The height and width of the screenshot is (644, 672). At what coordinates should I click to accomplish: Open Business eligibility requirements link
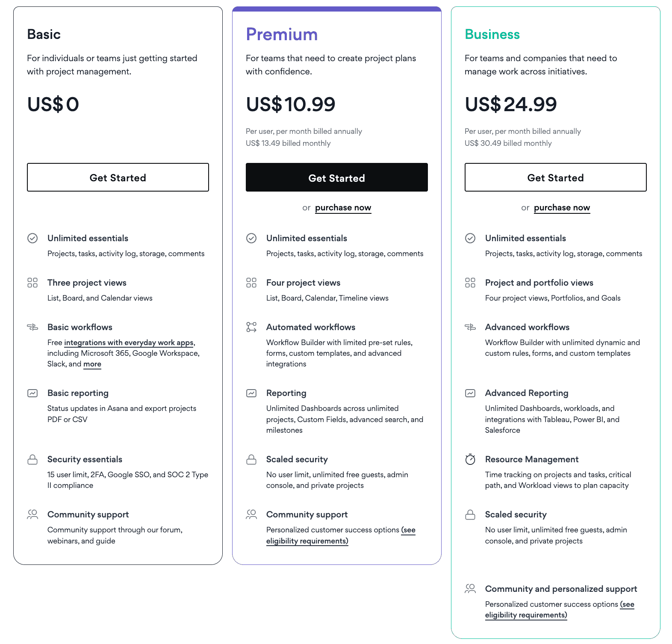click(560, 610)
